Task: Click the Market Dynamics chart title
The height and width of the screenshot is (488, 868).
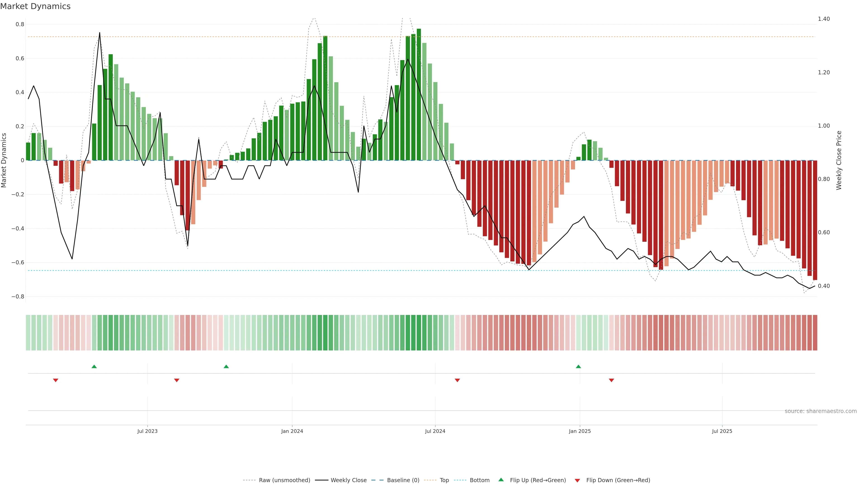Action: (x=35, y=6)
